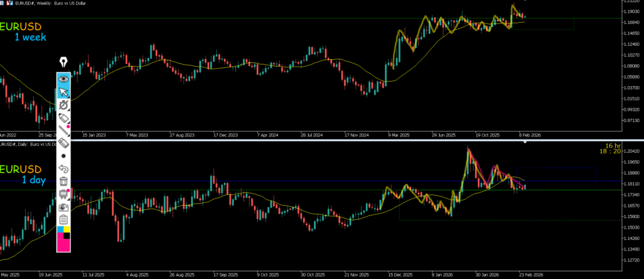Click the crossed-out circle pen icon
The height and width of the screenshot is (279, 644).
[64, 106]
